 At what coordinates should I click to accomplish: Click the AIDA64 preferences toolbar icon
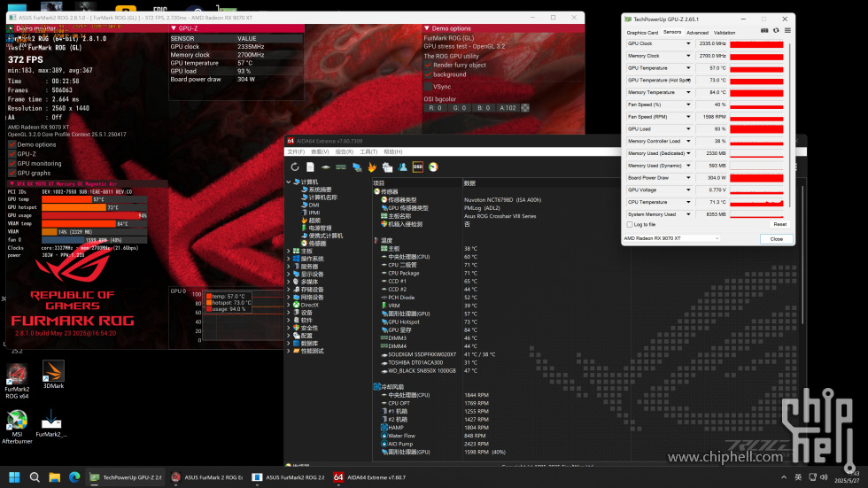(387, 167)
